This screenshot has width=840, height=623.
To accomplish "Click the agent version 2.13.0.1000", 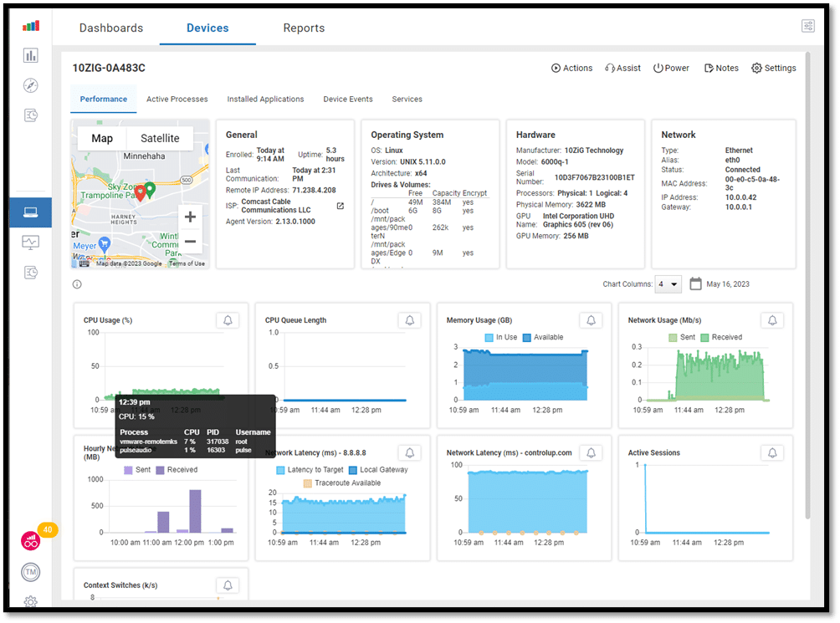I will (295, 222).
